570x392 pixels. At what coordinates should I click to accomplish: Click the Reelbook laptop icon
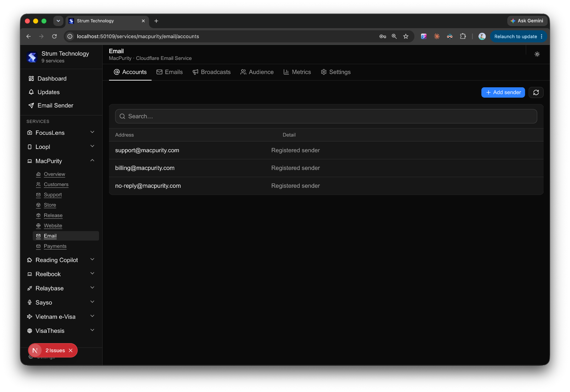(x=30, y=274)
